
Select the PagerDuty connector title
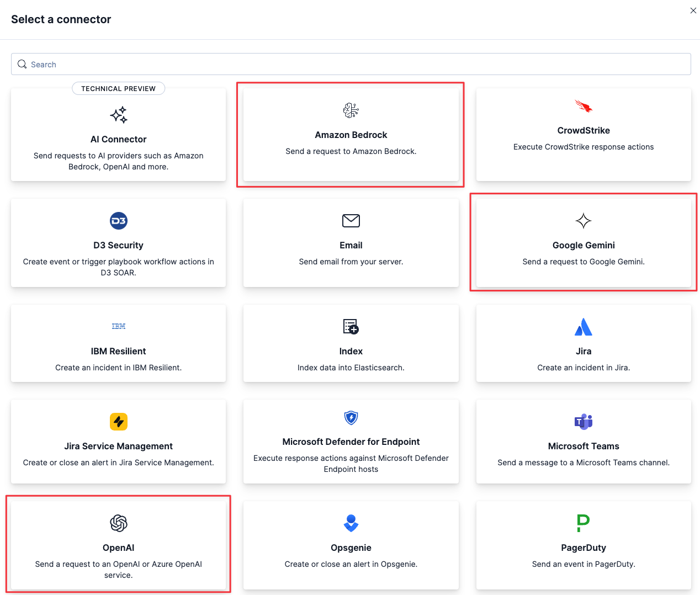click(x=584, y=548)
